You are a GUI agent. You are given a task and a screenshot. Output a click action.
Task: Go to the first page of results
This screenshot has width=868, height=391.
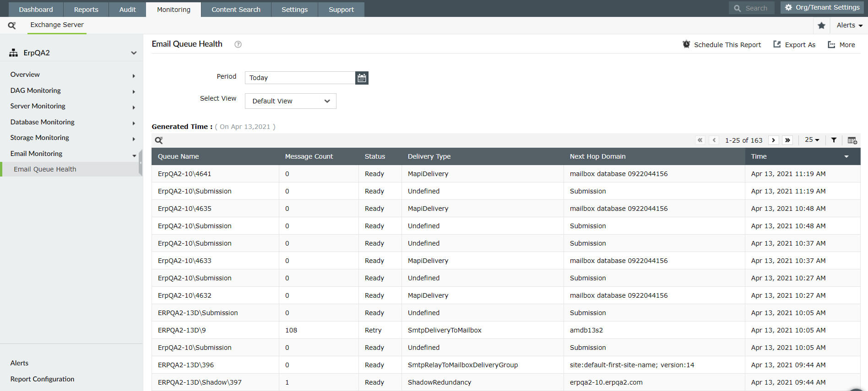[x=700, y=140]
